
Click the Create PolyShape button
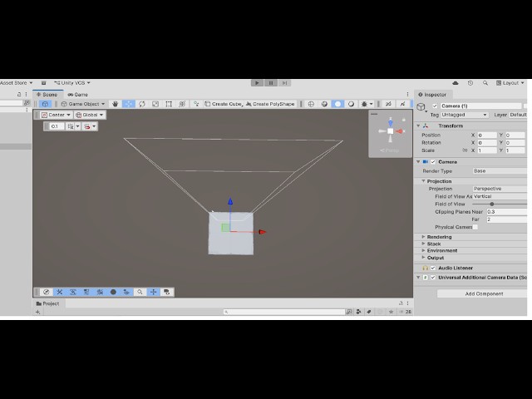(x=270, y=104)
